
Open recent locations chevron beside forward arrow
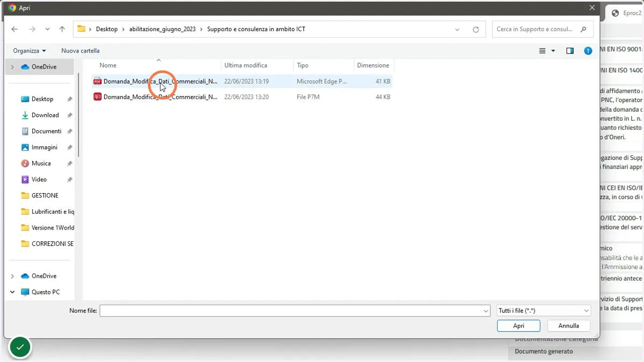click(x=48, y=29)
